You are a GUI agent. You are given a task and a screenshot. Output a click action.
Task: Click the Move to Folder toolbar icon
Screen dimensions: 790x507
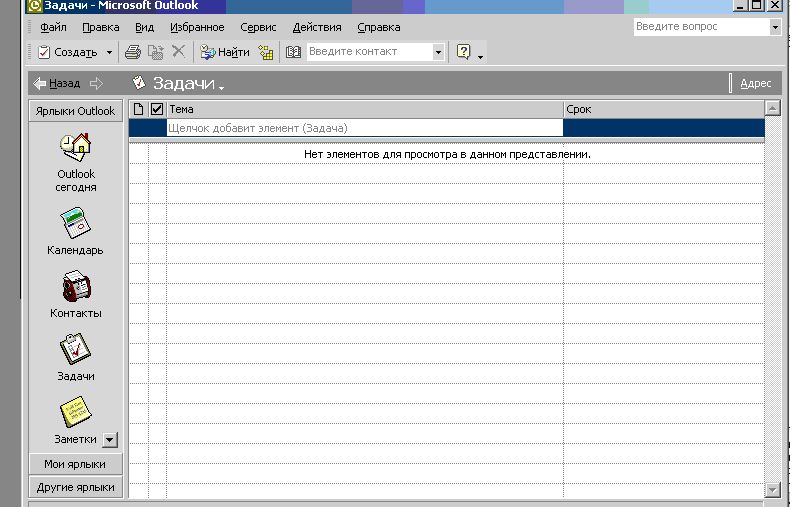point(156,52)
